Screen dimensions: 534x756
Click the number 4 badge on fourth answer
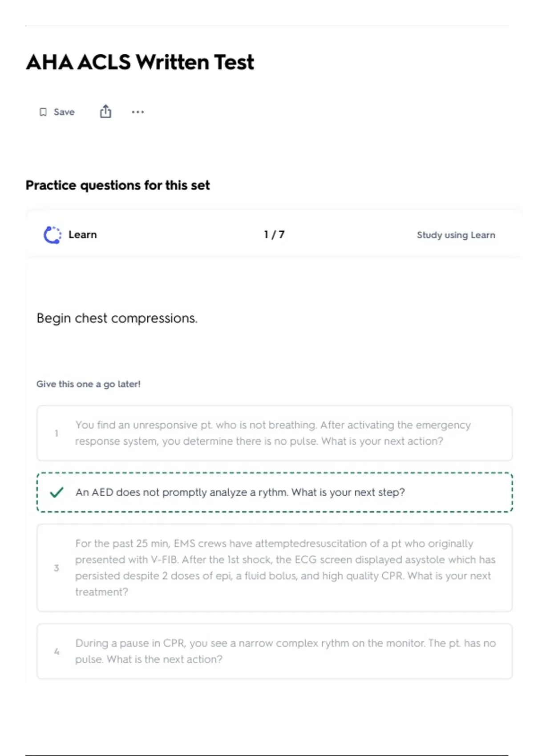[57, 651]
